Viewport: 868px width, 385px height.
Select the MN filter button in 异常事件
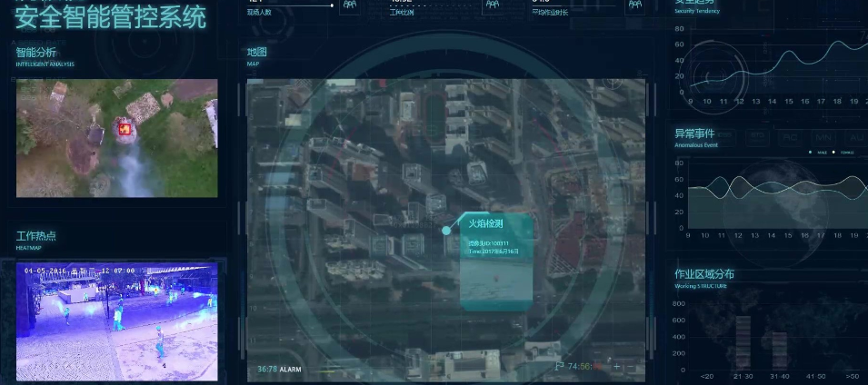pyautogui.click(x=824, y=137)
